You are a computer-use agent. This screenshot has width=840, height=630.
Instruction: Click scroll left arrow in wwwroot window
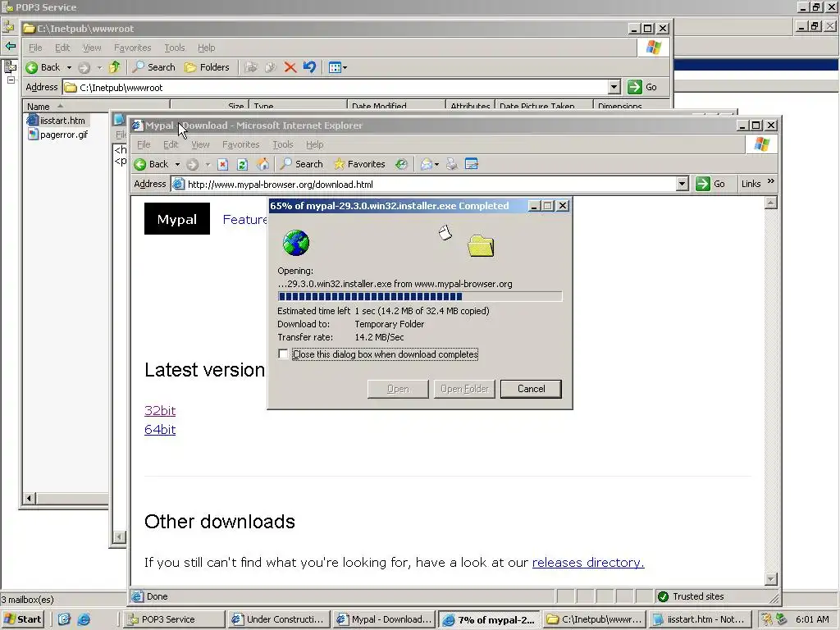[x=29, y=498]
